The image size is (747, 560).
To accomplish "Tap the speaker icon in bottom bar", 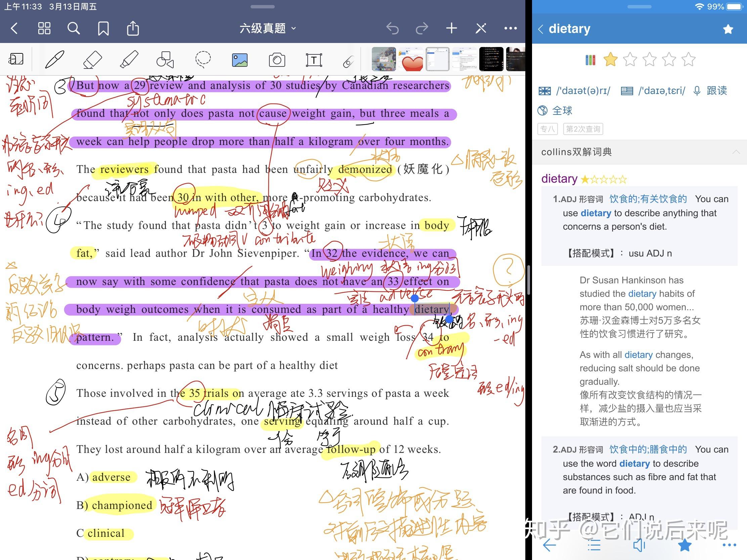I will click(639, 545).
